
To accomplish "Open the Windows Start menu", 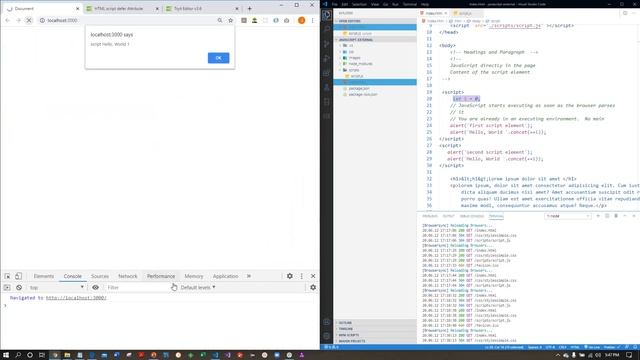I will click(x=6, y=355).
